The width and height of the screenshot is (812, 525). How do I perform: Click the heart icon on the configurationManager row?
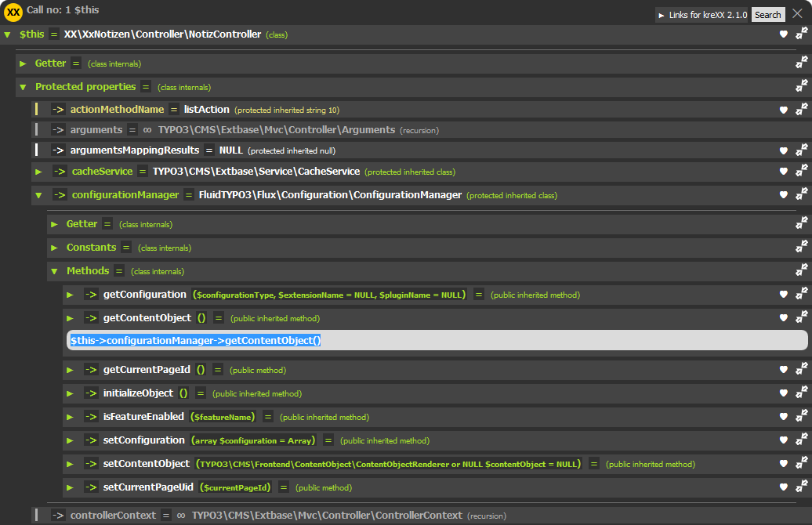(784, 194)
